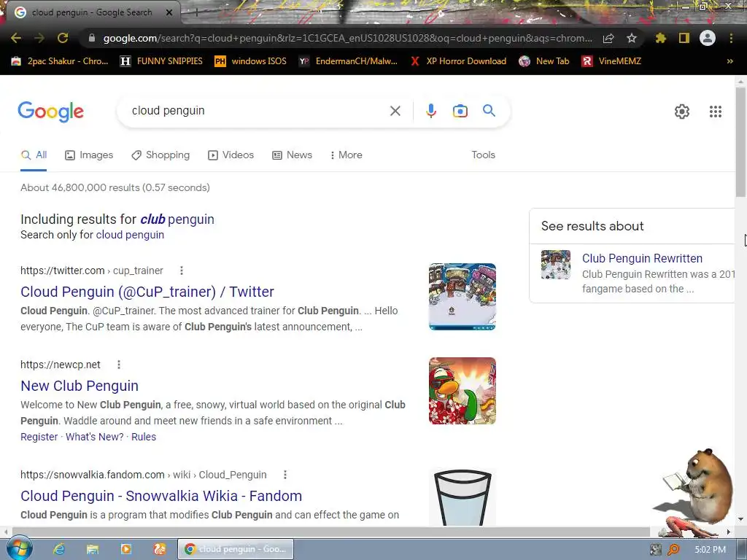Image resolution: width=747 pixels, height=560 pixels.
Task: Share this page via share icon
Action: [x=608, y=38]
